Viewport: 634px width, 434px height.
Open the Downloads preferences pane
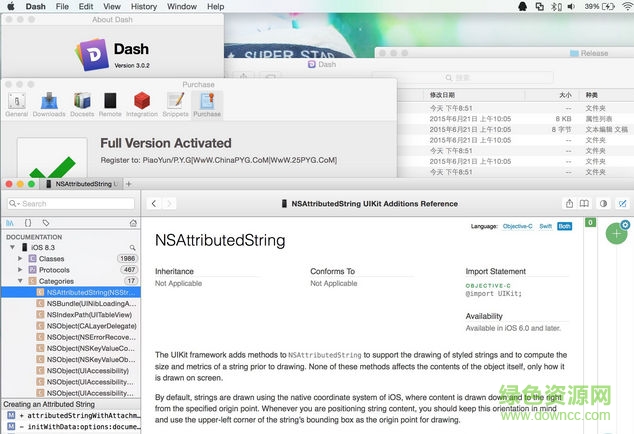click(x=49, y=104)
